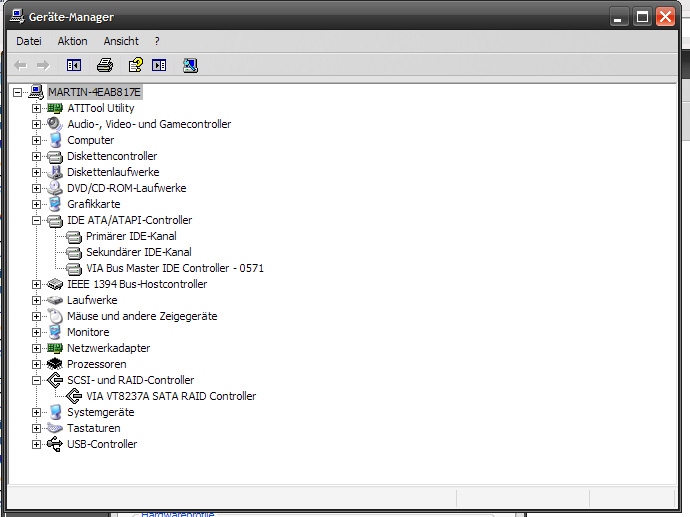Click the Forward arrow toolbar icon
Image resolution: width=690 pixels, height=517 pixels.
pyautogui.click(x=43, y=66)
